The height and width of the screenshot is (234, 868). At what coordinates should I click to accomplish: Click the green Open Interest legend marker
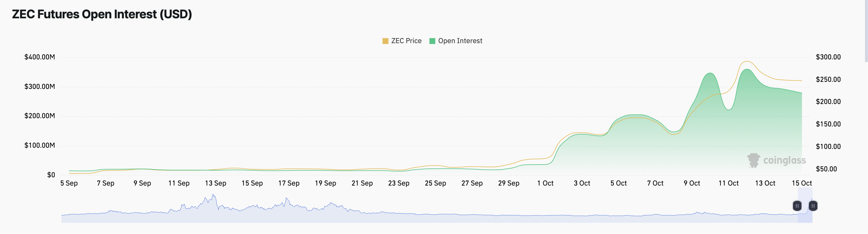[433, 40]
